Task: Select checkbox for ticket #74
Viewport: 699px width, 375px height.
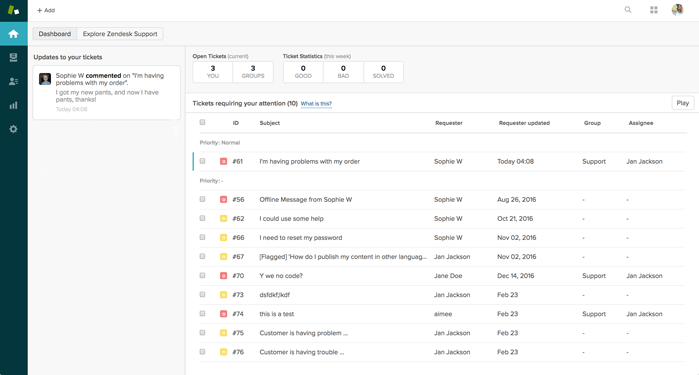Action: (x=202, y=313)
